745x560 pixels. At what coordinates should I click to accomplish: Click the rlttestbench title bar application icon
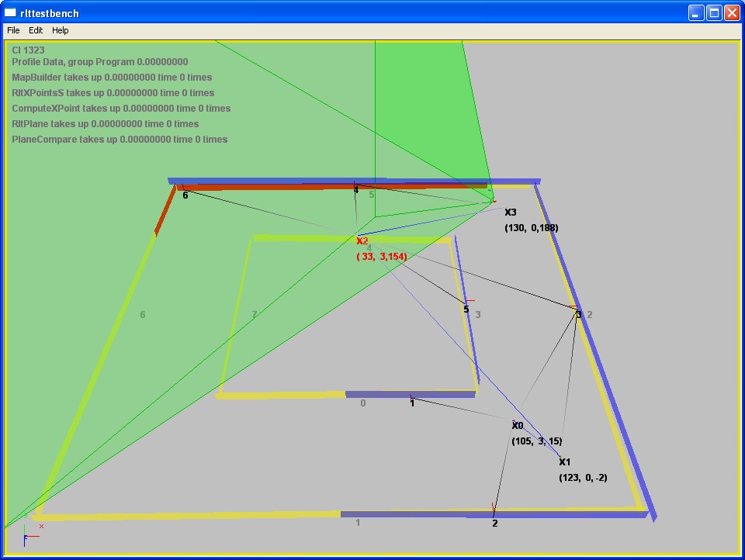point(11,12)
